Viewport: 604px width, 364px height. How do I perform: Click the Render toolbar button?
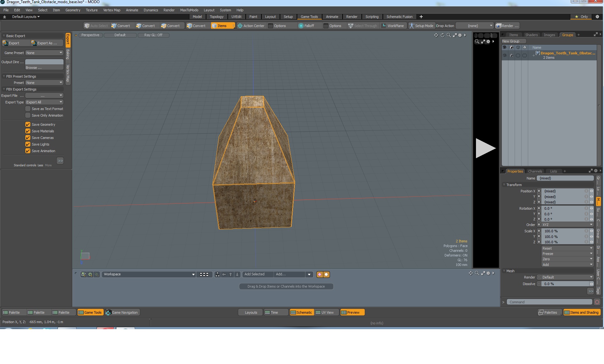(x=507, y=26)
